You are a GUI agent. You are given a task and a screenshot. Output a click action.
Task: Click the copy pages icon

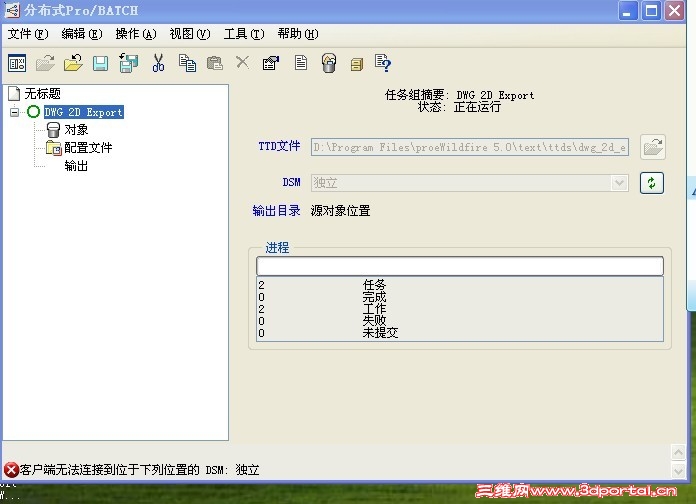point(187,63)
